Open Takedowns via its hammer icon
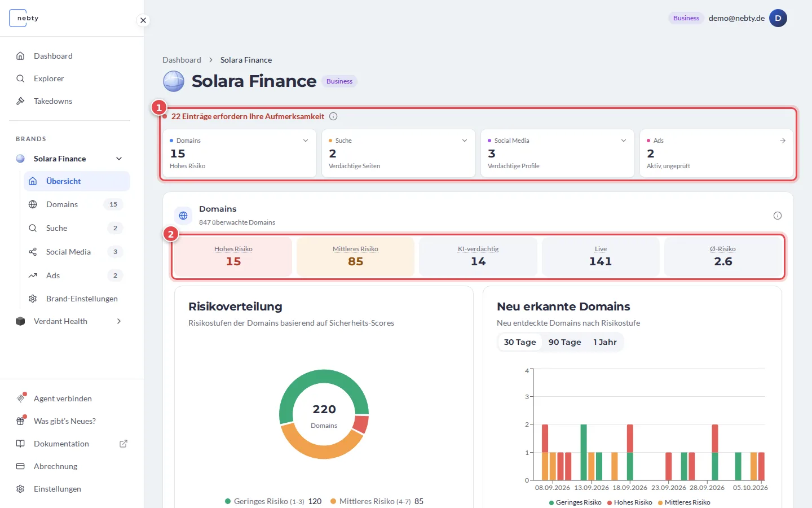Screen dimensions: 812x508 (x=20, y=101)
